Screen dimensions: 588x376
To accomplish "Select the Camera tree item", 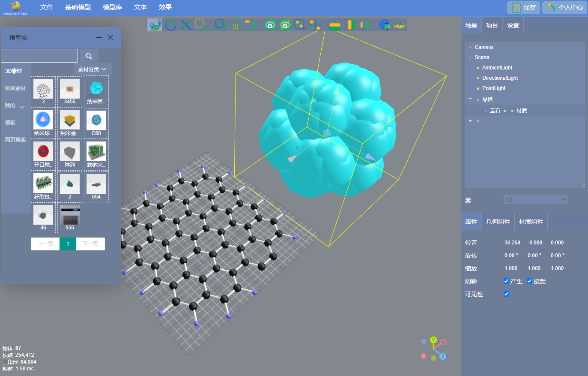I will click(x=484, y=47).
